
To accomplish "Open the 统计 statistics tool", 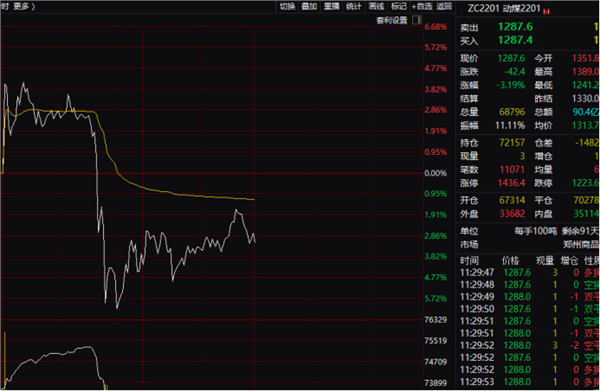I will 354,7.
